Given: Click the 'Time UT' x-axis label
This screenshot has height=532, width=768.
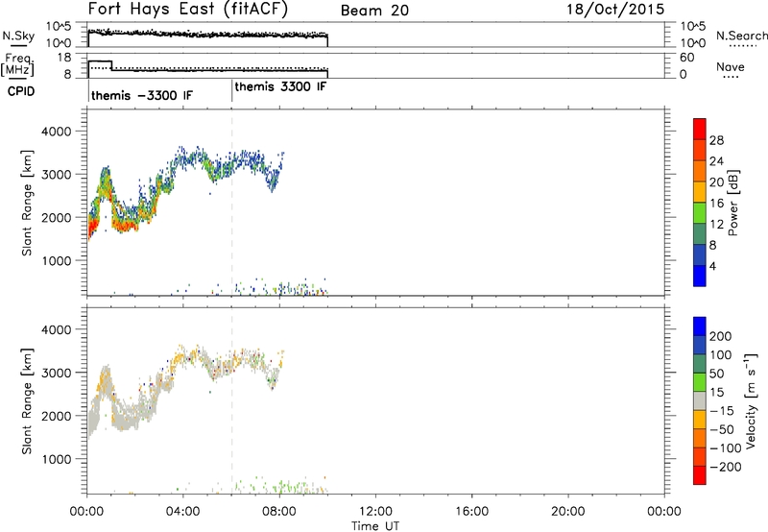Looking at the screenshot, I should coord(375,526).
